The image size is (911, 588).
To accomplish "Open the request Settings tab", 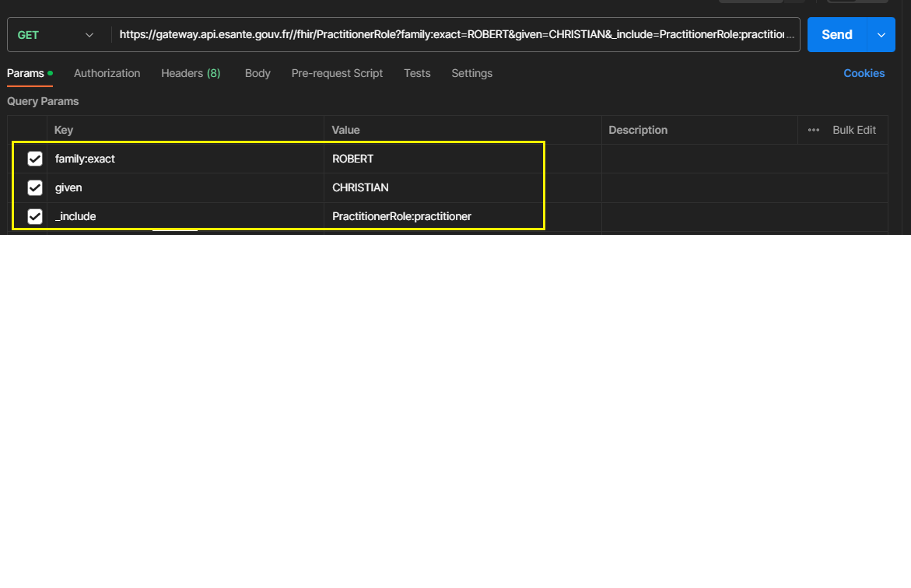I will point(471,73).
